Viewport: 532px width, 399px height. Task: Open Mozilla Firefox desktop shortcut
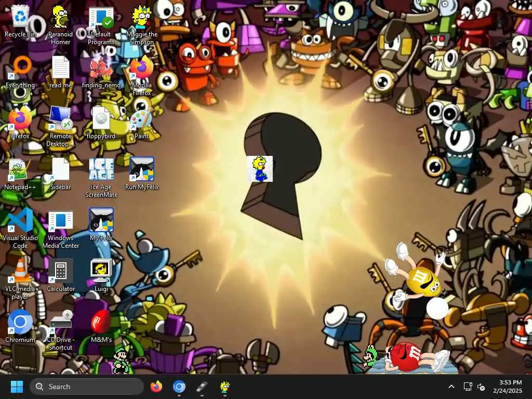tap(142, 75)
